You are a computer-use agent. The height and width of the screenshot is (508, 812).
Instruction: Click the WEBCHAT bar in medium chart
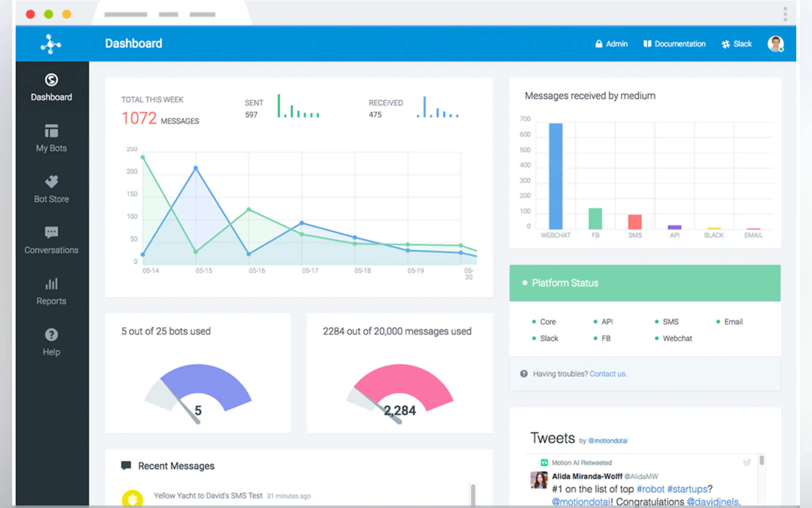[556, 176]
